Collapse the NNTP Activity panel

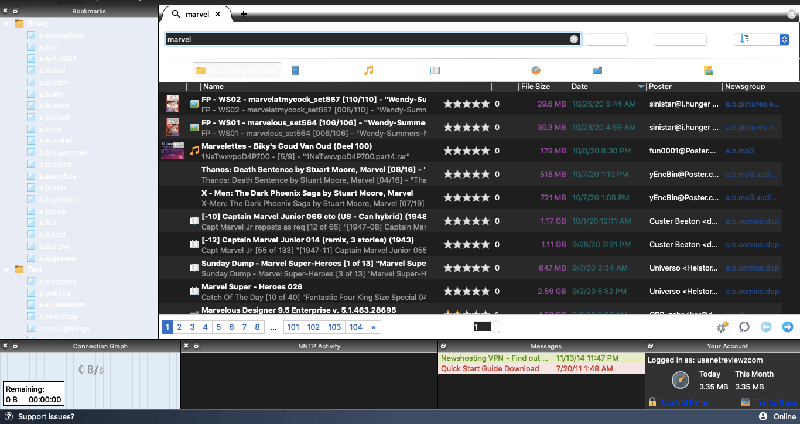195,346
